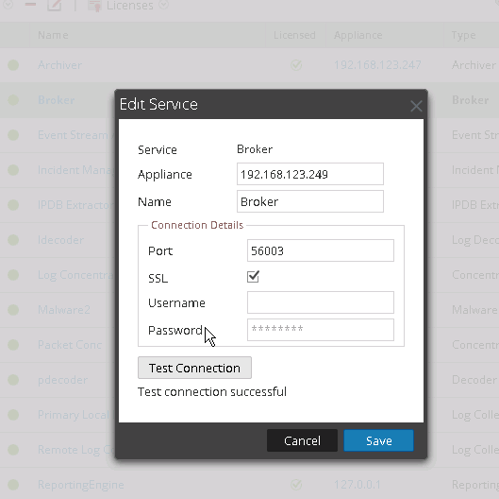This screenshot has width=499, height=499.
Task: Uncheck the SSL checkbox
Action: pos(253,277)
